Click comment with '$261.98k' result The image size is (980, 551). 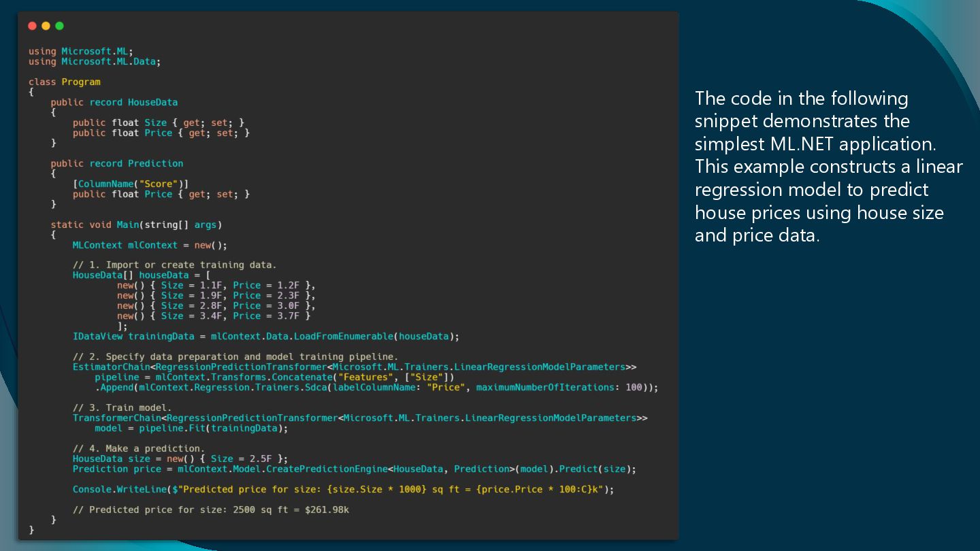[211, 510]
